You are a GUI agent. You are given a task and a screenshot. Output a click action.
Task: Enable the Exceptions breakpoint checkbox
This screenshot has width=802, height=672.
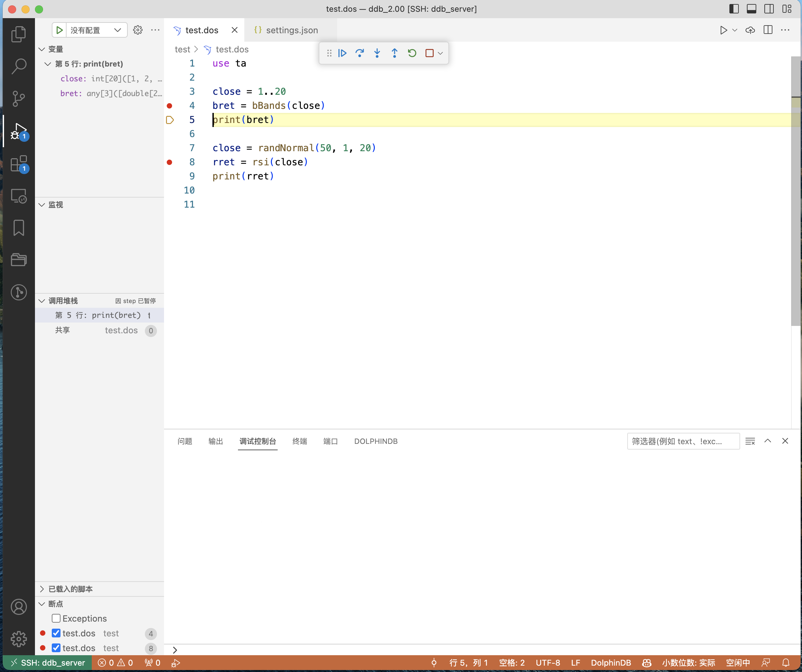(56, 618)
